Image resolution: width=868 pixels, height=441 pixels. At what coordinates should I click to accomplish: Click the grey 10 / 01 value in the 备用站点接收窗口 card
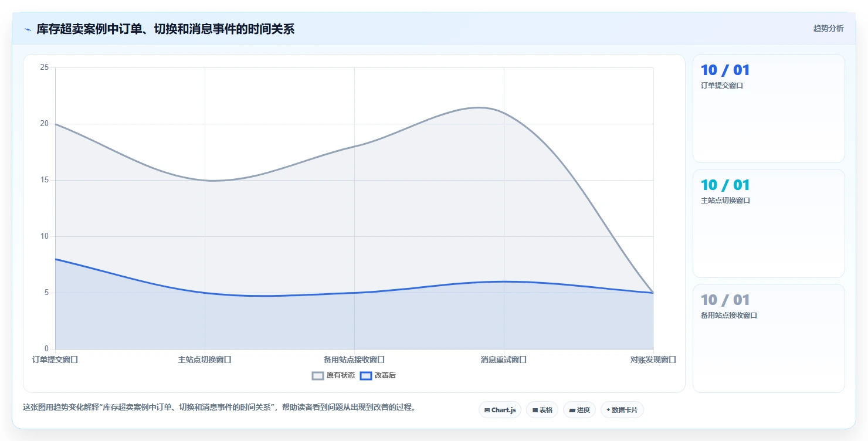click(x=725, y=300)
